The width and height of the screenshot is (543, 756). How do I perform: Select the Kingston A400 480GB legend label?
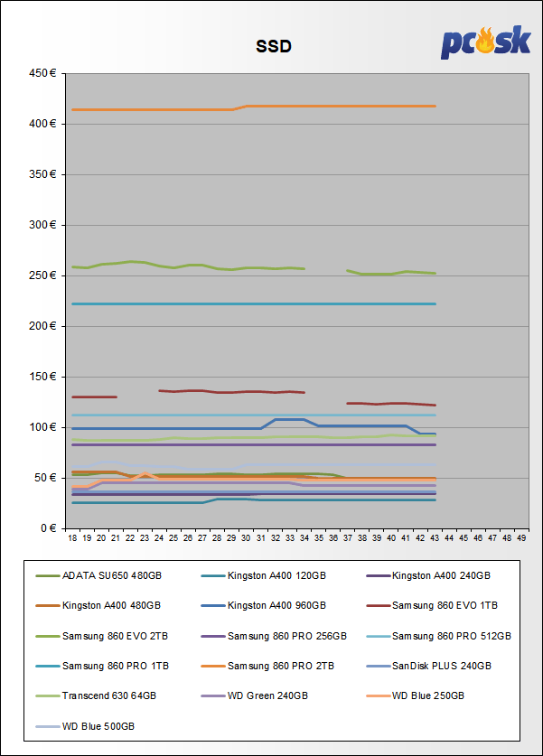(111, 605)
